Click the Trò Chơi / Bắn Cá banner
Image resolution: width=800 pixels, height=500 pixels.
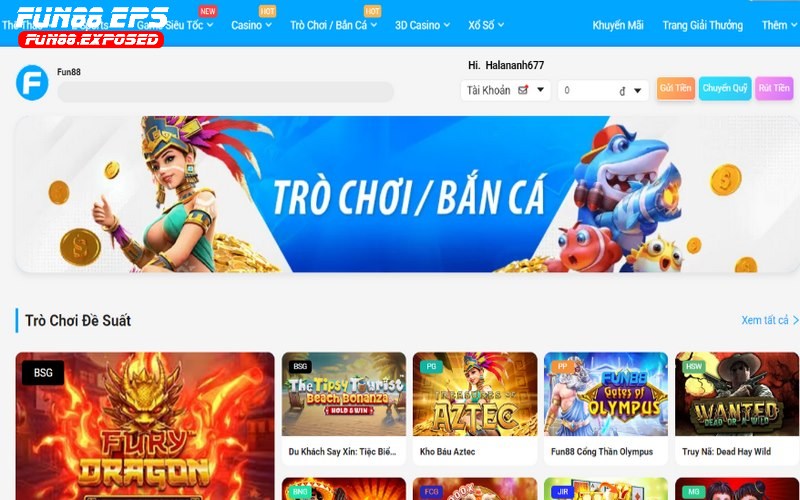click(407, 194)
